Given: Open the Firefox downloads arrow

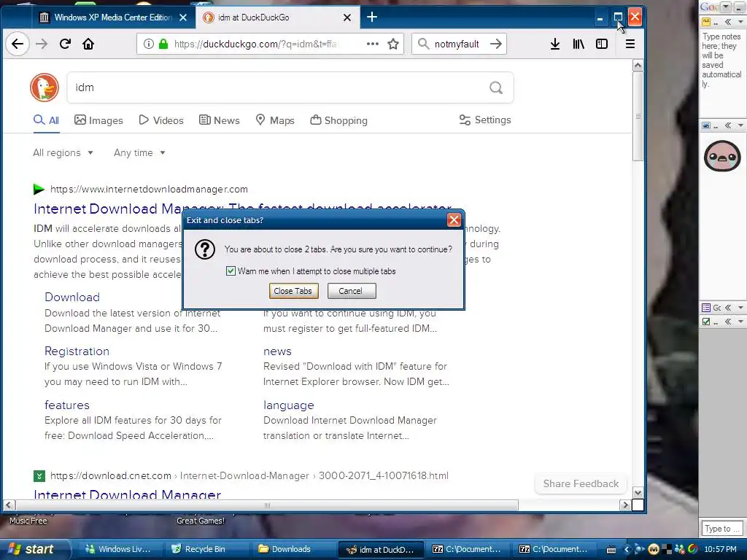Looking at the screenshot, I should click(554, 44).
